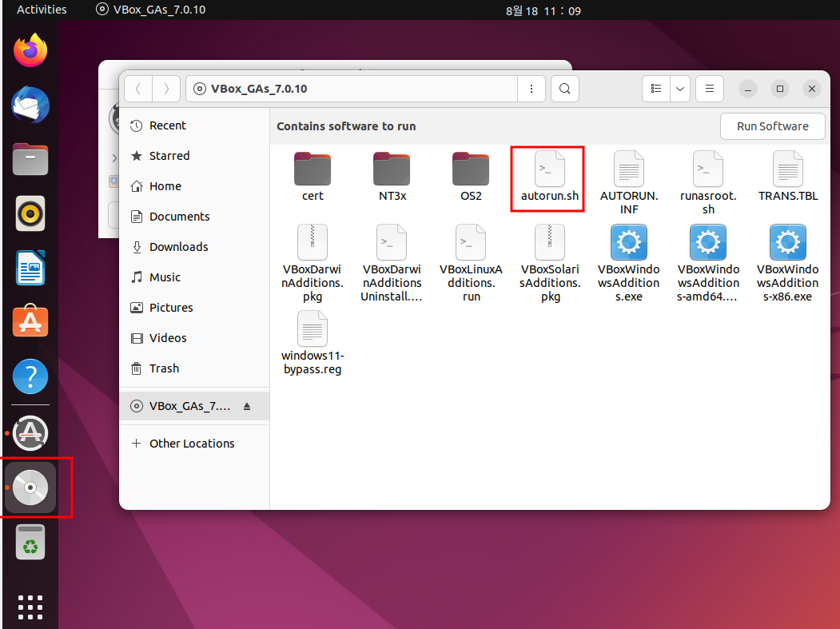Select VBoxLinuxAdditions.run file
This screenshot has width=840, height=629.
(471, 264)
